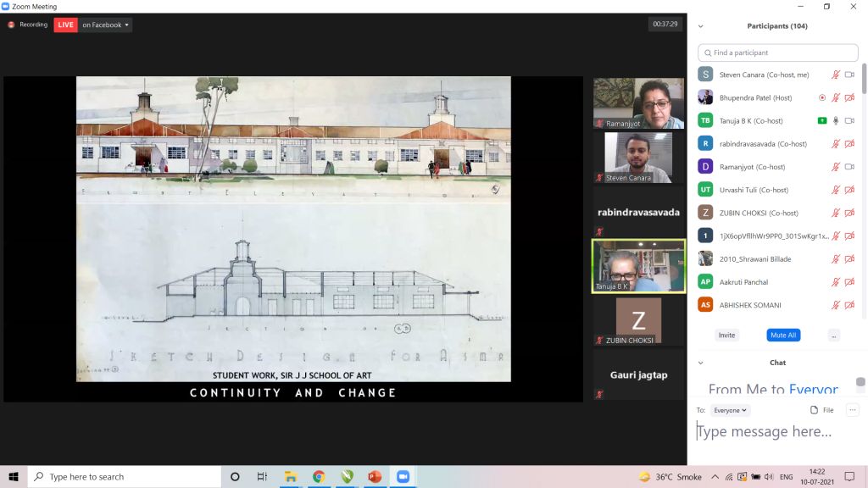Open Google Chrome from the taskbar

(319, 476)
